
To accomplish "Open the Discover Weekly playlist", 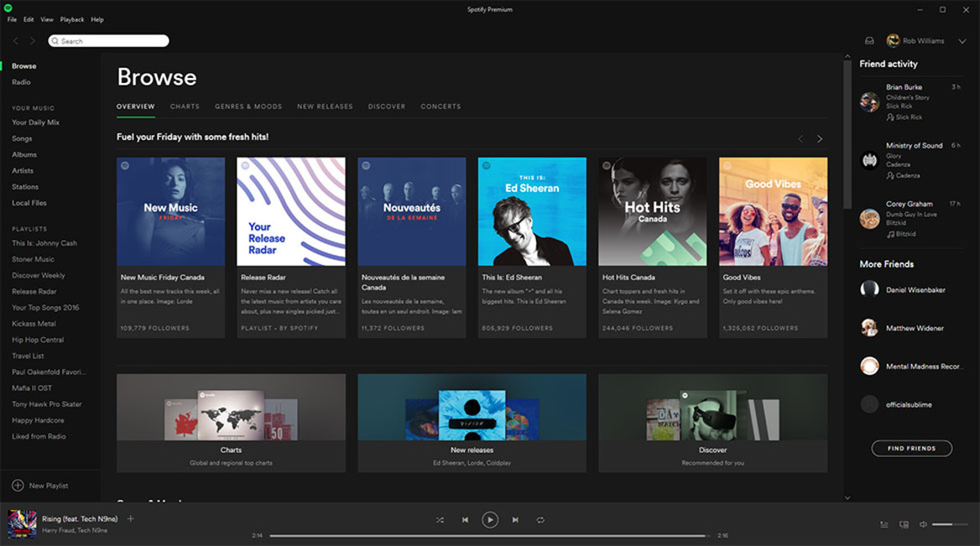I will [38, 275].
